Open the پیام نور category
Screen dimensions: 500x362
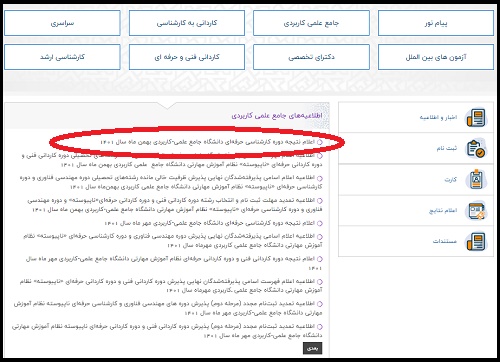pyautogui.click(x=436, y=23)
